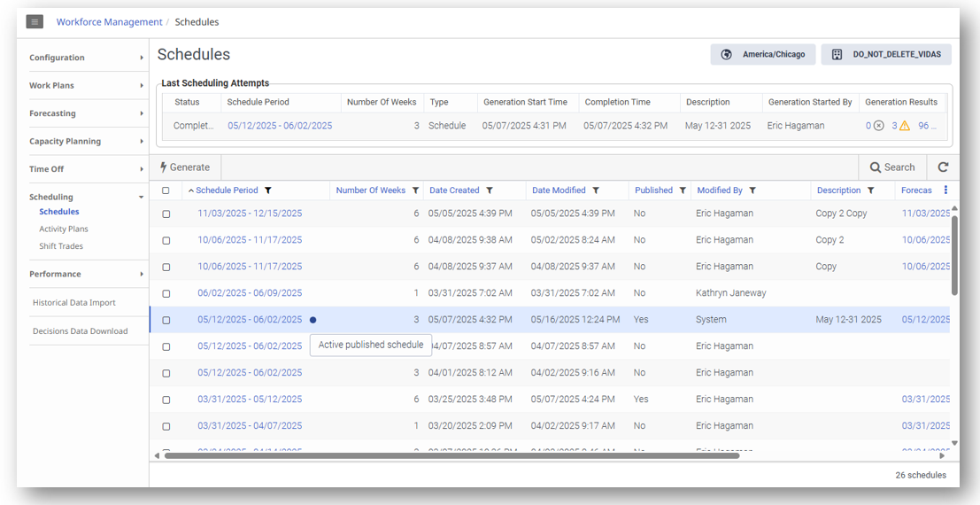
Task: Open filter for Date Created column
Action: [x=490, y=190]
